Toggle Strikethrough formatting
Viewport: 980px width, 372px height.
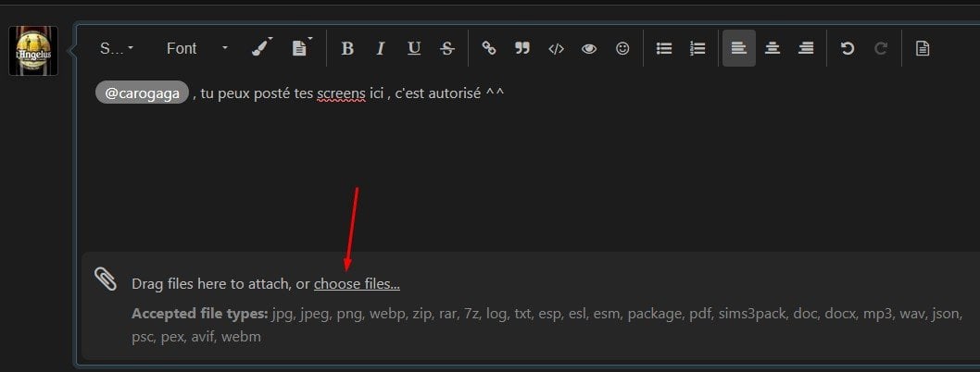click(446, 48)
